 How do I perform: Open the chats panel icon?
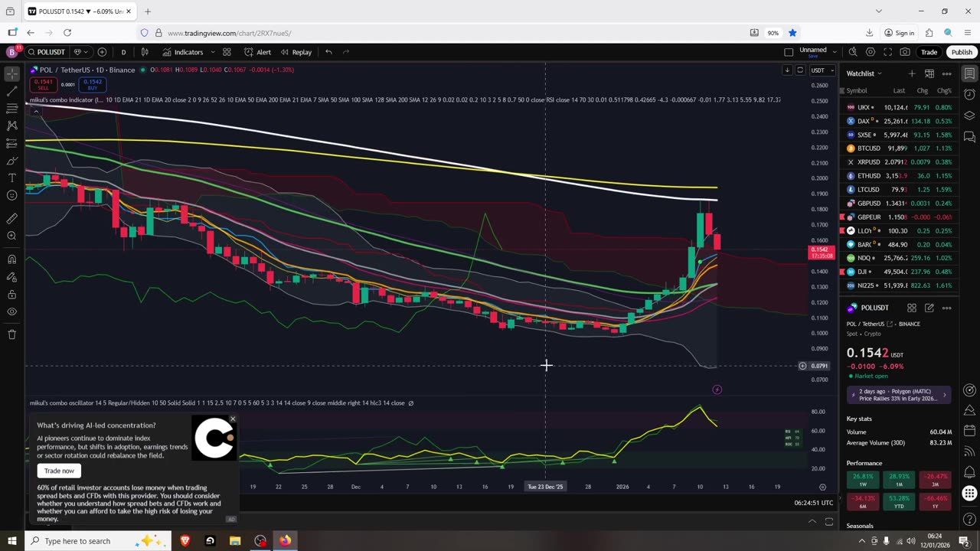click(x=969, y=137)
